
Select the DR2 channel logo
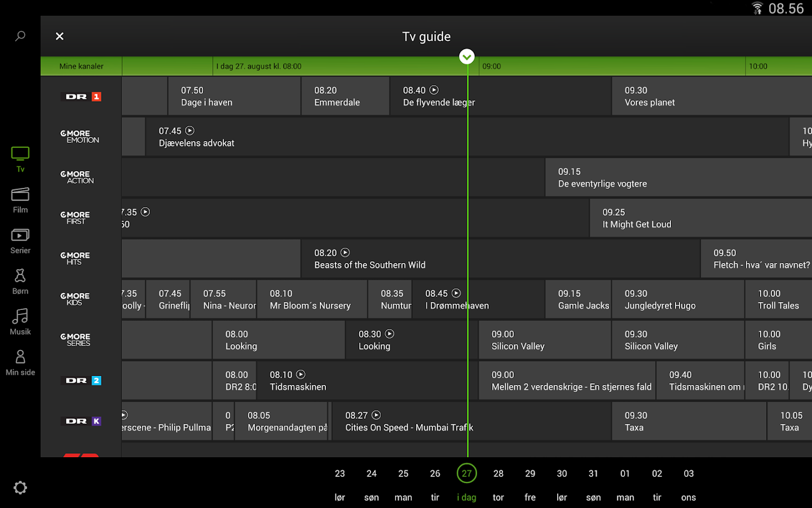[81, 380]
